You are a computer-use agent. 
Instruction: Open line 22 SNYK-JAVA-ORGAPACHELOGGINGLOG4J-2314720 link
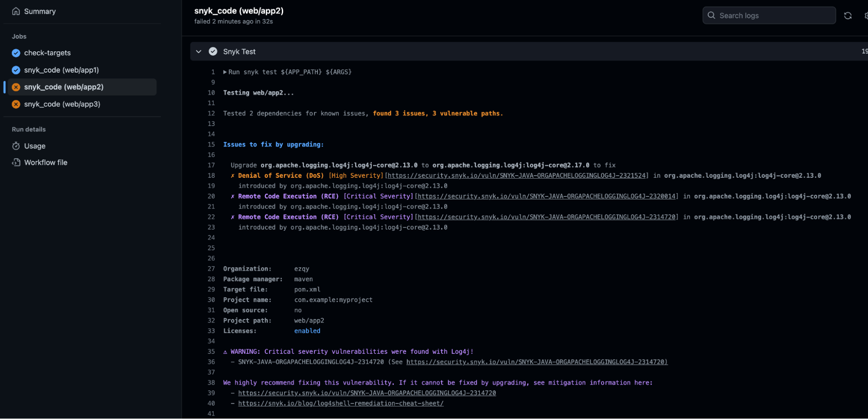click(547, 217)
